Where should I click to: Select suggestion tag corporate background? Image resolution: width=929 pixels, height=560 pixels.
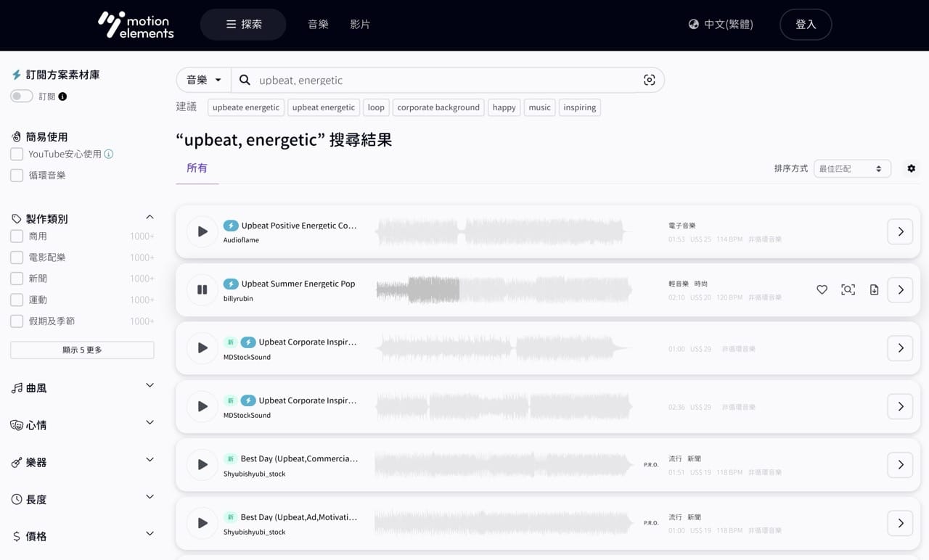pyautogui.click(x=438, y=107)
